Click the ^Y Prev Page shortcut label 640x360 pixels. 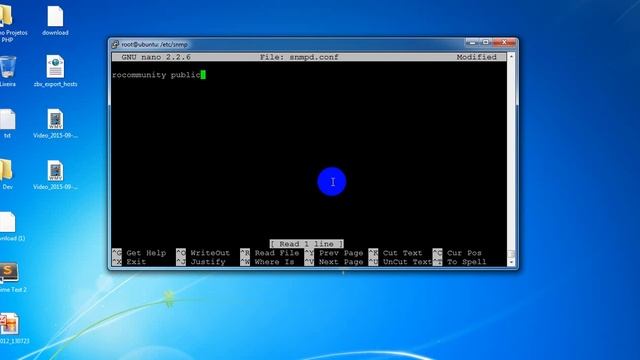point(334,253)
